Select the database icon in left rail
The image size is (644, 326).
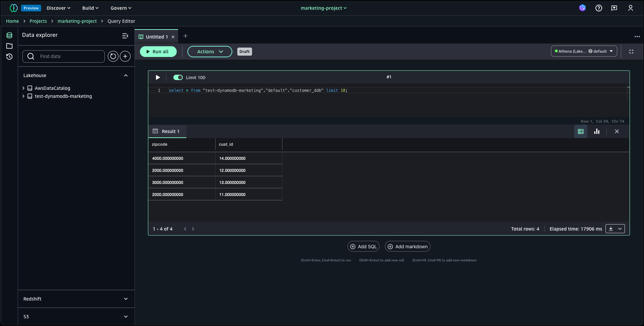(9, 35)
